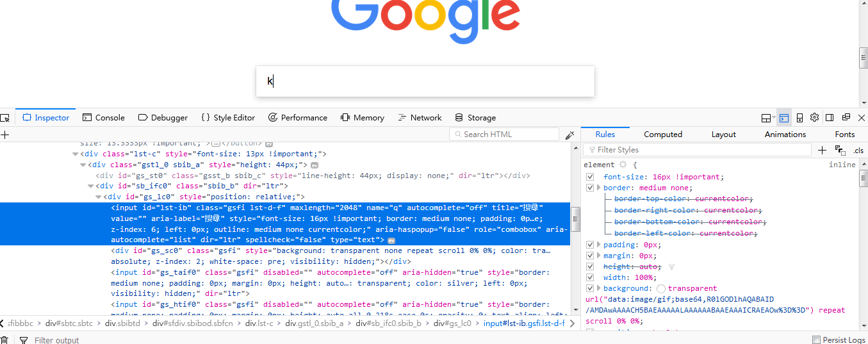Select the Rules tab

tap(605, 135)
